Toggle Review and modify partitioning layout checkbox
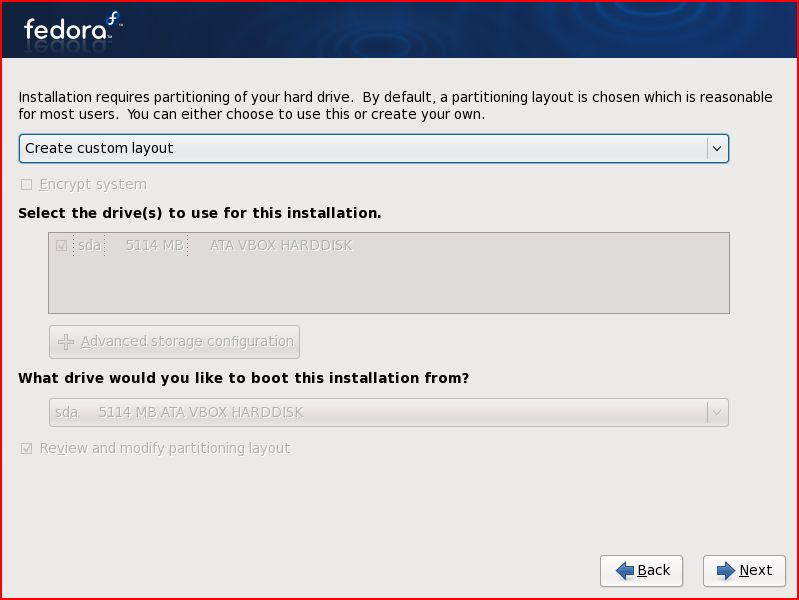799x600 pixels. coord(27,449)
